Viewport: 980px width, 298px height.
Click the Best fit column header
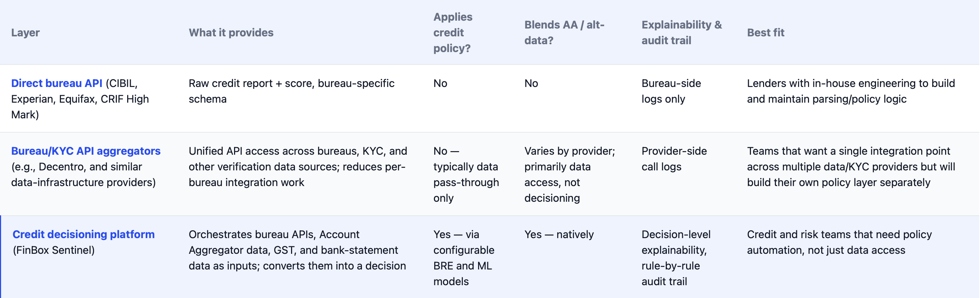(766, 33)
